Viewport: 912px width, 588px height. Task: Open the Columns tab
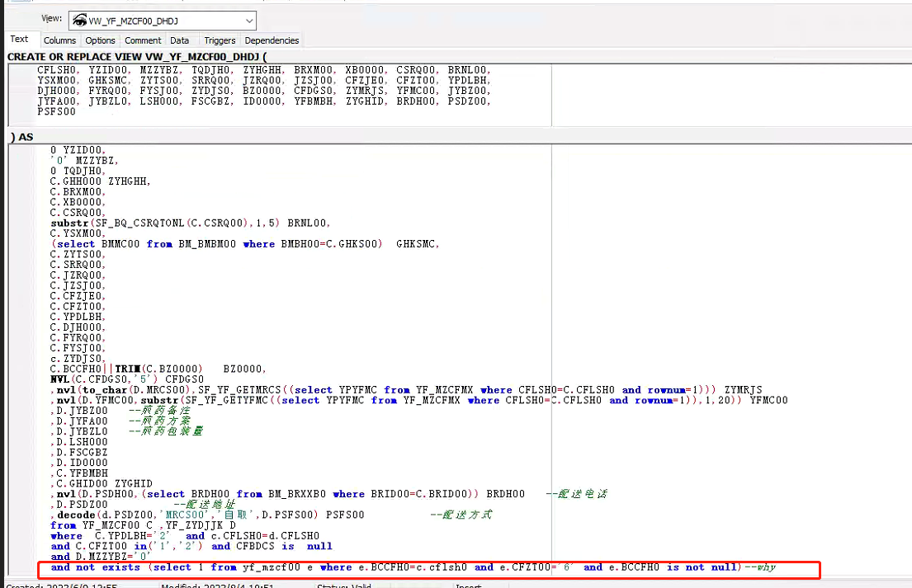(x=59, y=40)
